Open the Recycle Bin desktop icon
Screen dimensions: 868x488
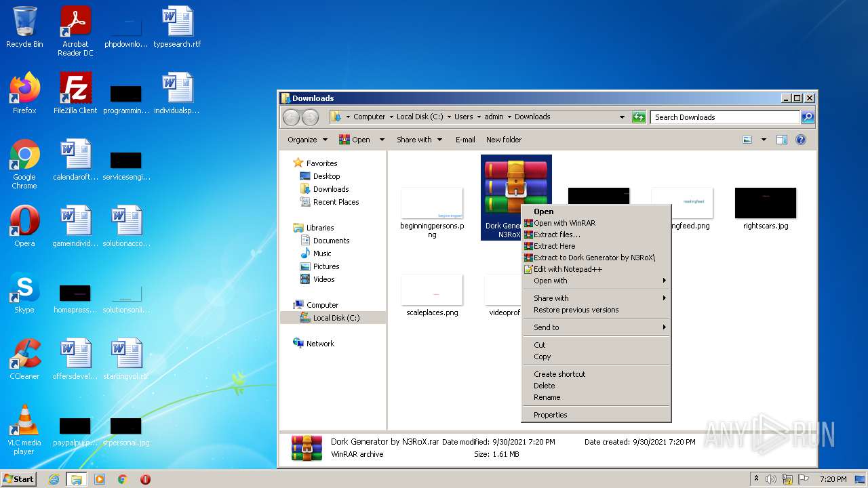coord(24,27)
